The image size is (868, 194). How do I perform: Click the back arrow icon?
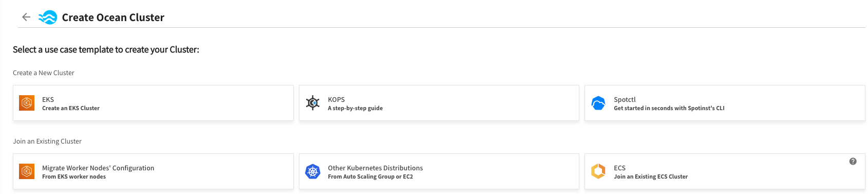26,17
